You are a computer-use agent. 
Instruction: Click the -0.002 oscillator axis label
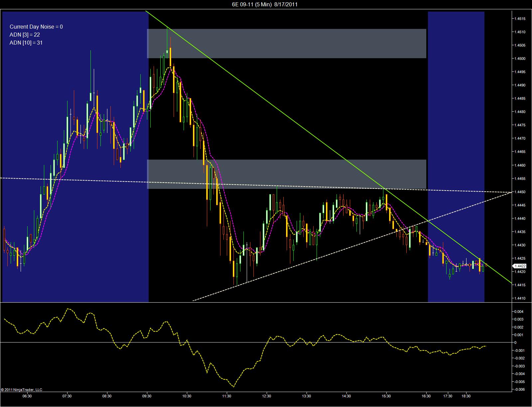click(519, 358)
